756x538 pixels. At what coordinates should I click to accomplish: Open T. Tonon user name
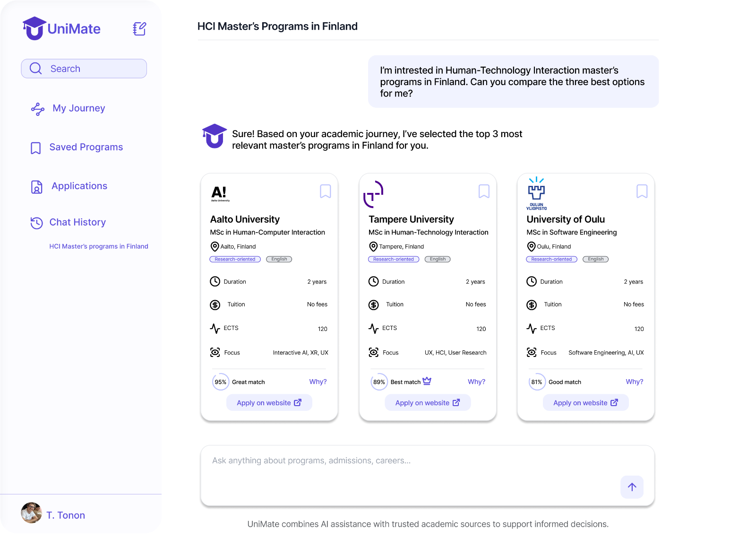pos(66,515)
